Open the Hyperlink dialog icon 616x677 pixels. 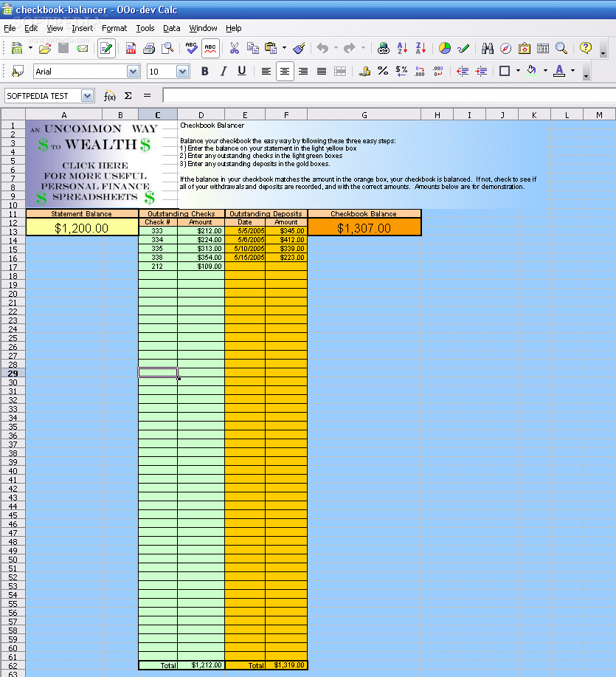383,48
